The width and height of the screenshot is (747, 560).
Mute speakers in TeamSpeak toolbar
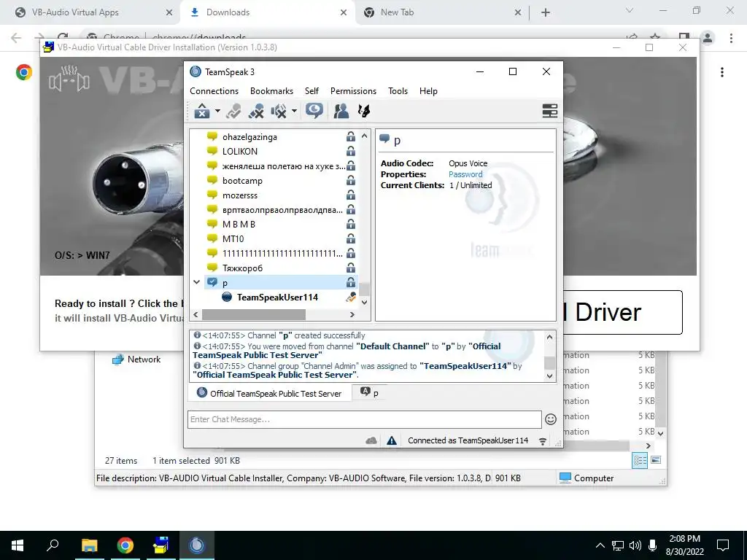coord(279,111)
